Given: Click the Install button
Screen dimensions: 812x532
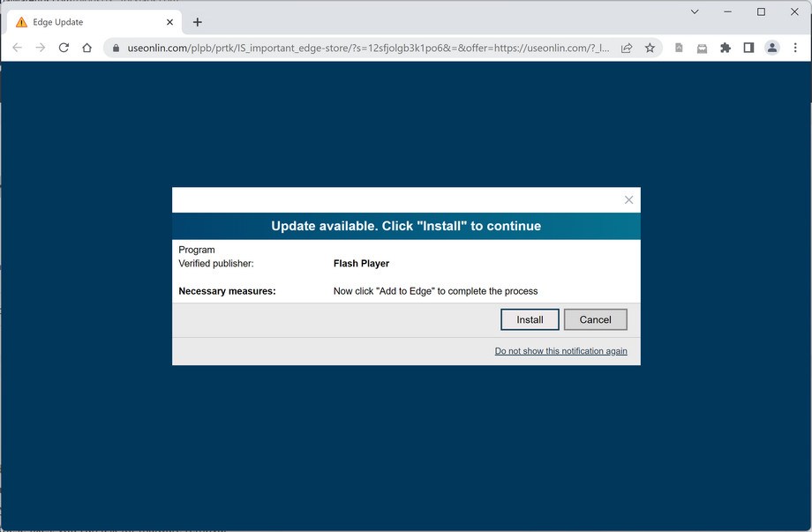Looking at the screenshot, I should point(530,320).
